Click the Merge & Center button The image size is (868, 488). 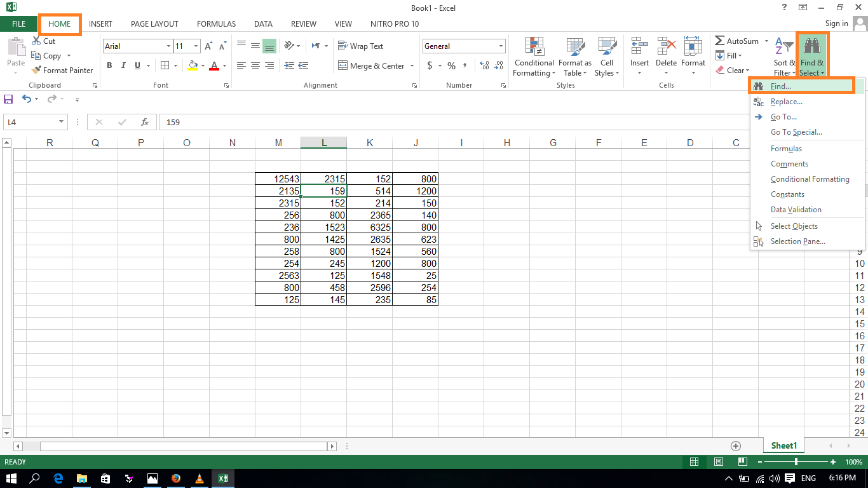(x=370, y=66)
